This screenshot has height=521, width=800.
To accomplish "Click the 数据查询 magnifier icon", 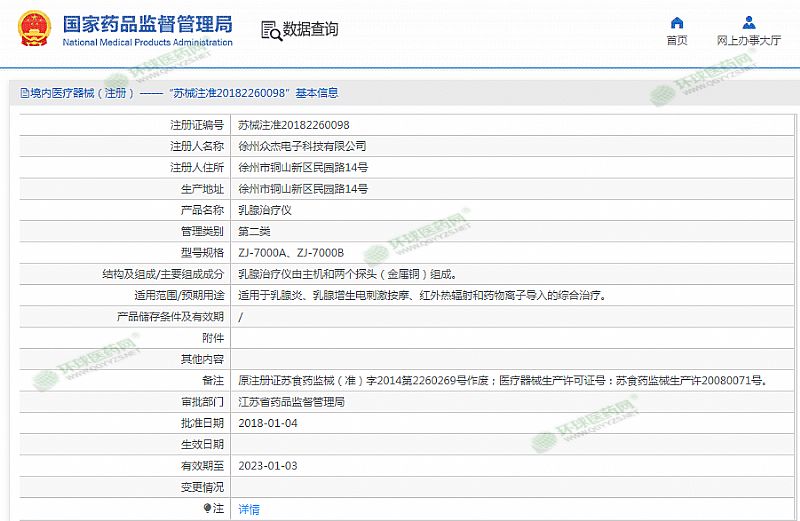I will 270,30.
